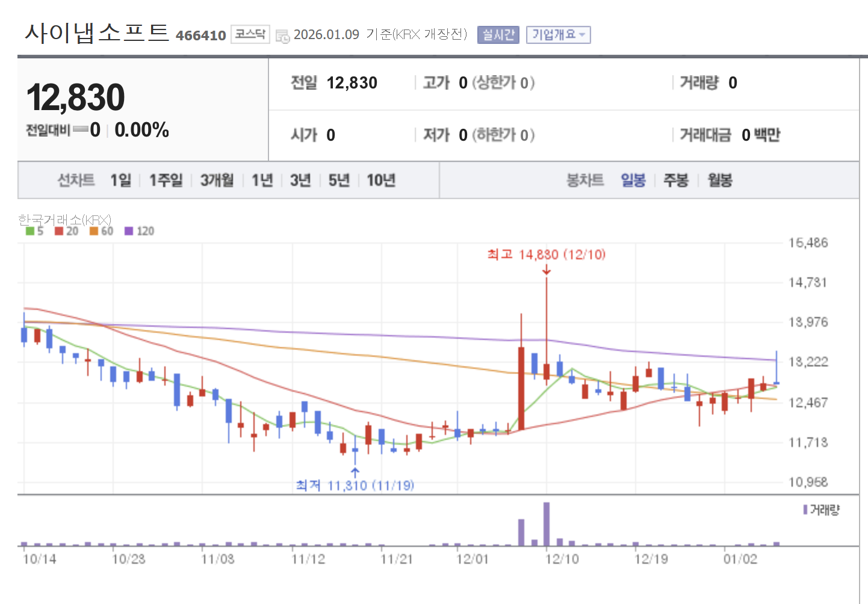Click the 봉차트 candle chart label
The width and height of the screenshot is (868, 604).
(x=585, y=180)
